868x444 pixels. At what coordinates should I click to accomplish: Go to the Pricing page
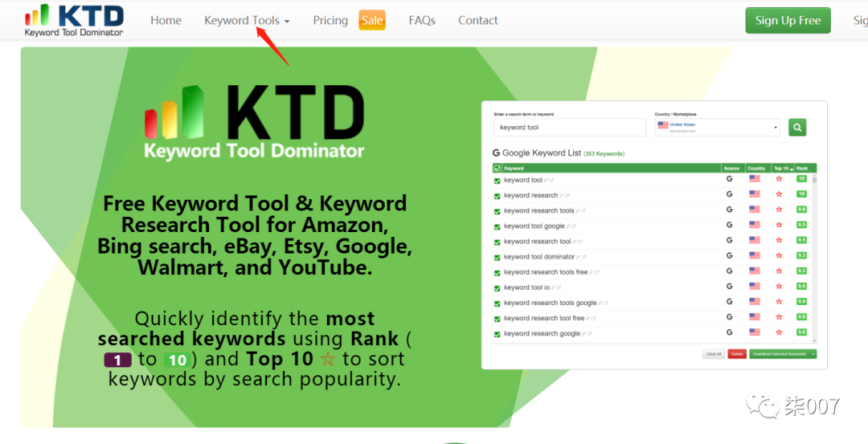click(330, 20)
